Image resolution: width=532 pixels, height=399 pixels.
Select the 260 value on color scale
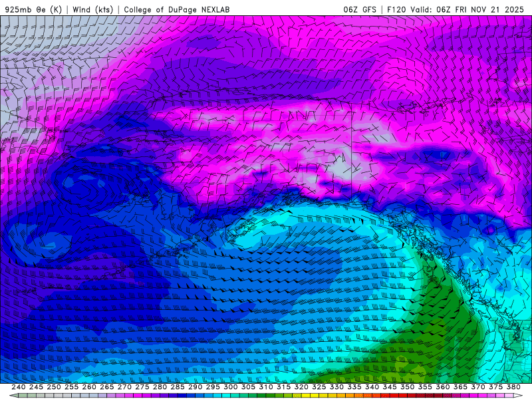click(89, 387)
